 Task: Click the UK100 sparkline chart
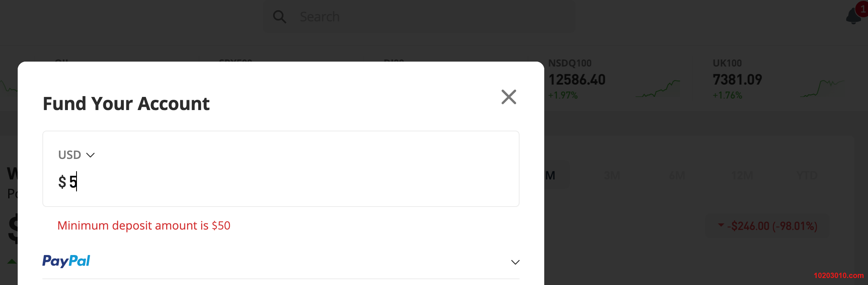point(822,88)
